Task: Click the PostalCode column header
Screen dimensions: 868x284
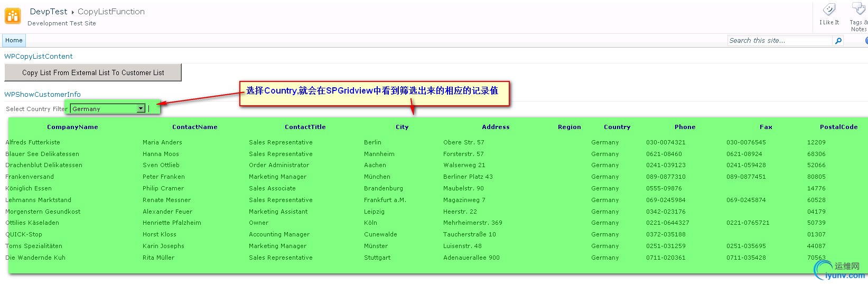Action: pyautogui.click(x=838, y=127)
